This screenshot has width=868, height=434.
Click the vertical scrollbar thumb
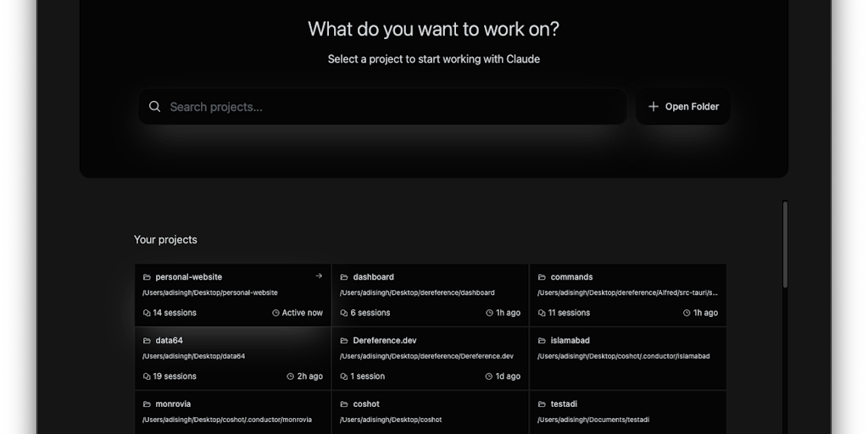coord(785,245)
